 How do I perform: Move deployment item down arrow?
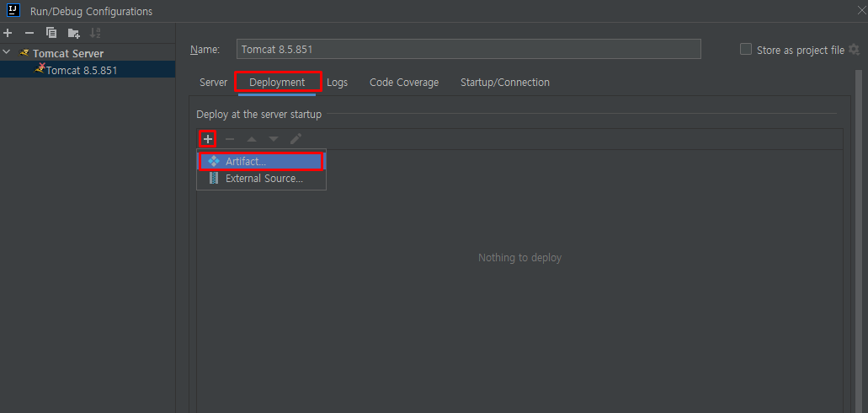point(274,138)
